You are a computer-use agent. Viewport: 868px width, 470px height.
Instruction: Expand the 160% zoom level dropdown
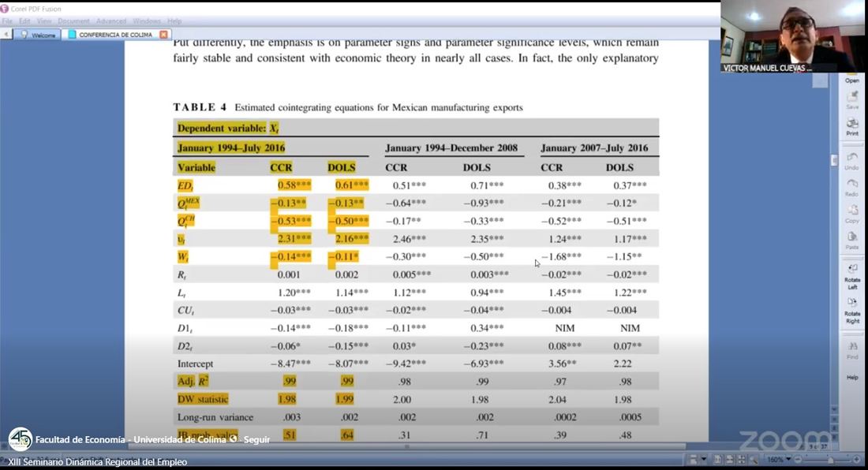point(788,459)
